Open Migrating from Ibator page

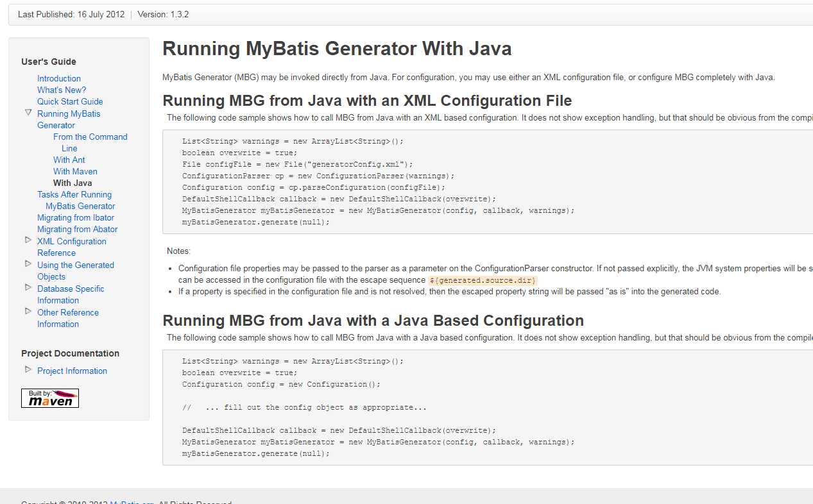click(x=76, y=217)
